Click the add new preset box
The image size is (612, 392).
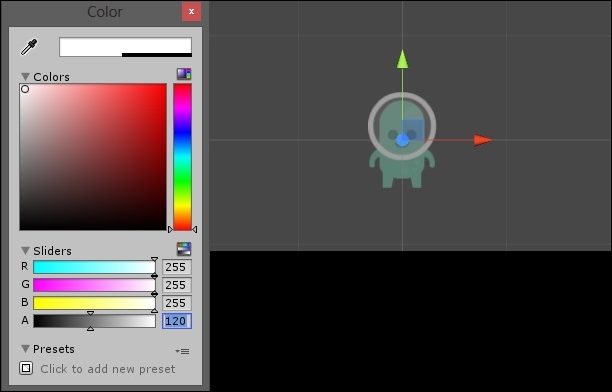[26, 368]
